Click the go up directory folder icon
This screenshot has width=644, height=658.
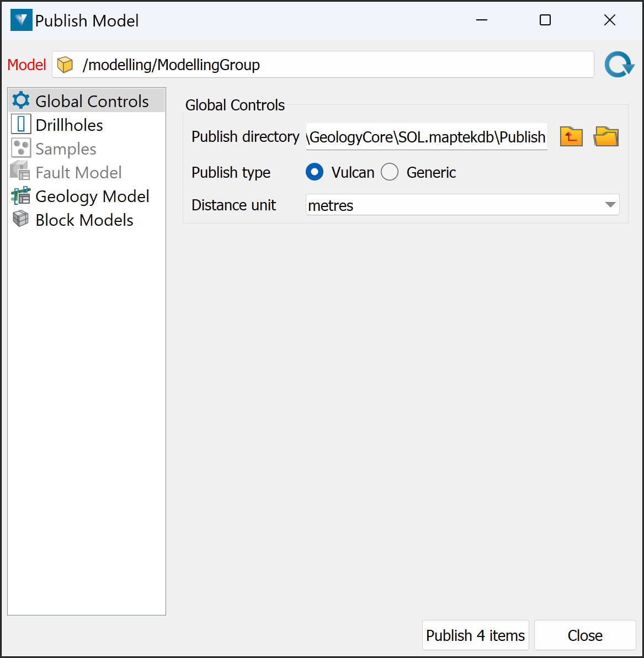click(x=571, y=136)
